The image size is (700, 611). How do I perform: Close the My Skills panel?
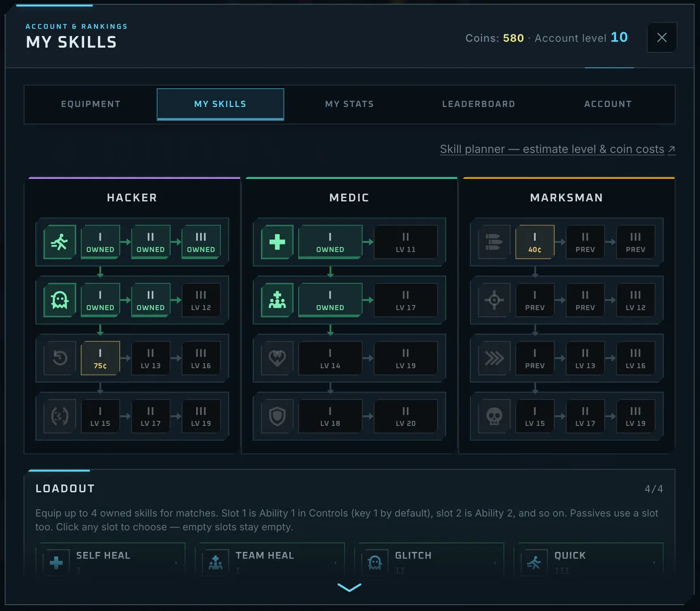click(662, 37)
